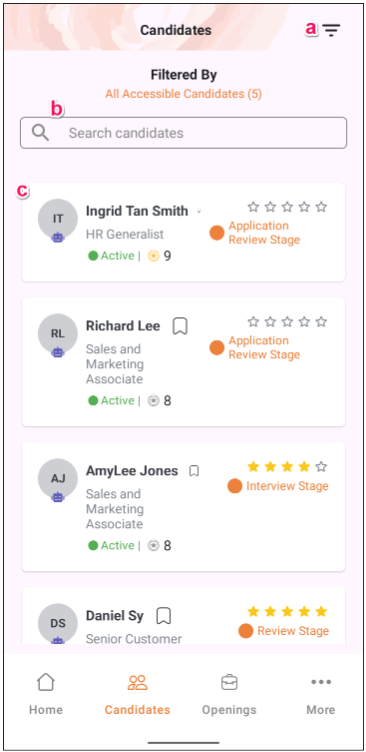Open the filter icon next to Candidates title
This screenshot has height=752, width=366.
click(331, 30)
